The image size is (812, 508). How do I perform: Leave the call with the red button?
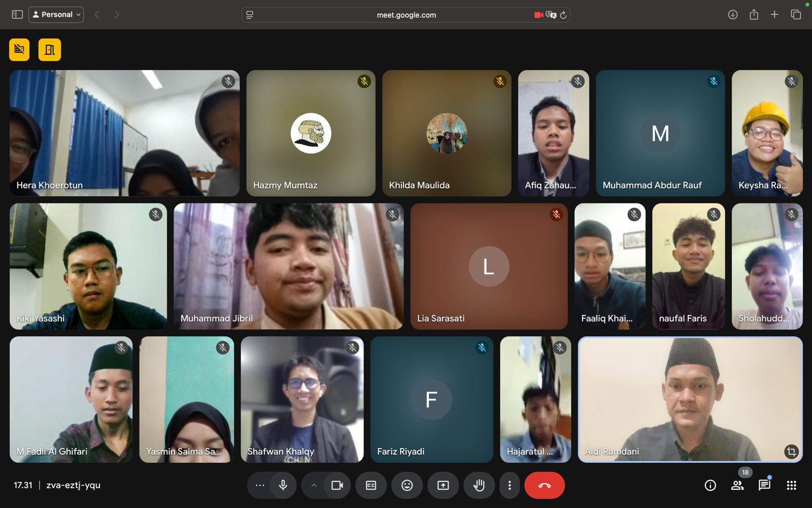click(545, 485)
